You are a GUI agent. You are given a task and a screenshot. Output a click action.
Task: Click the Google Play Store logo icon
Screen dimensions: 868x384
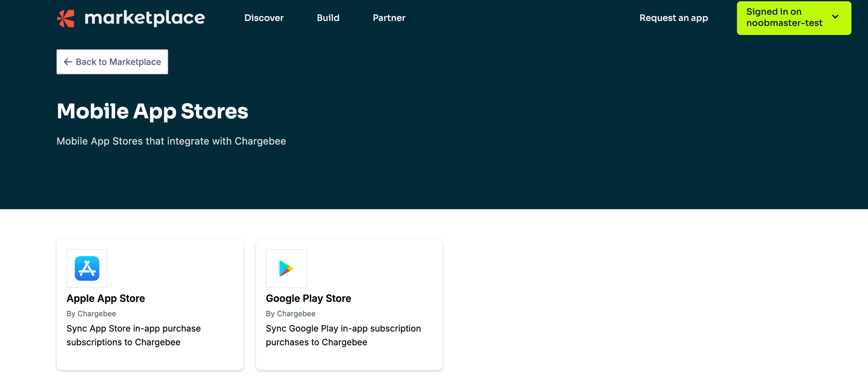tap(286, 268)
